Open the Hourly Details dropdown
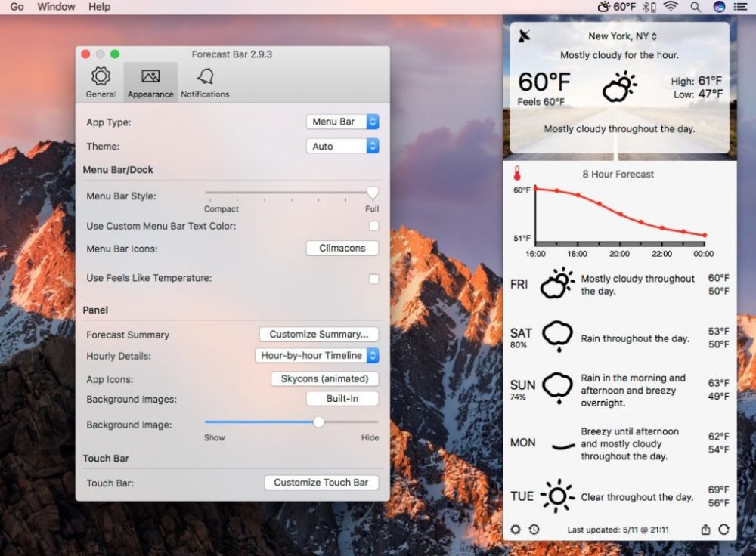Image resolution: width=756 pixels, height=556 pixels. point(317,356)
